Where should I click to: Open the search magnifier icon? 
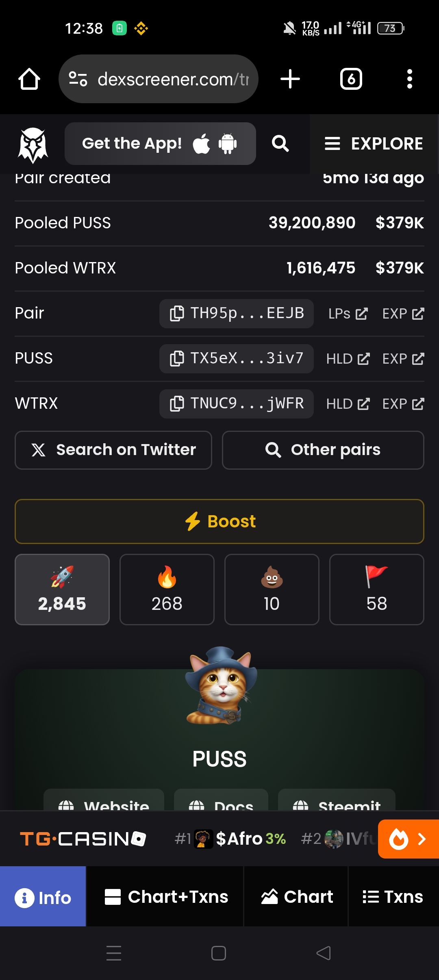[x=280, y=144]
